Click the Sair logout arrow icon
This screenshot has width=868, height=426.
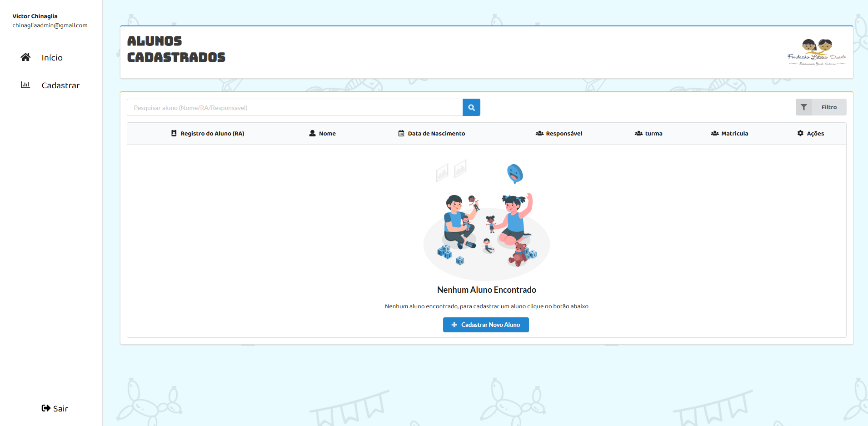(46, 408)
